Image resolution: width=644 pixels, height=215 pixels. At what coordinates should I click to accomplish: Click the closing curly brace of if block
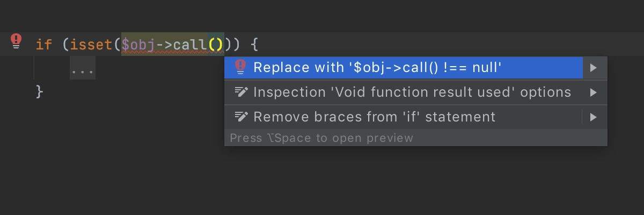pyautogui.click(x=39, y=91)
